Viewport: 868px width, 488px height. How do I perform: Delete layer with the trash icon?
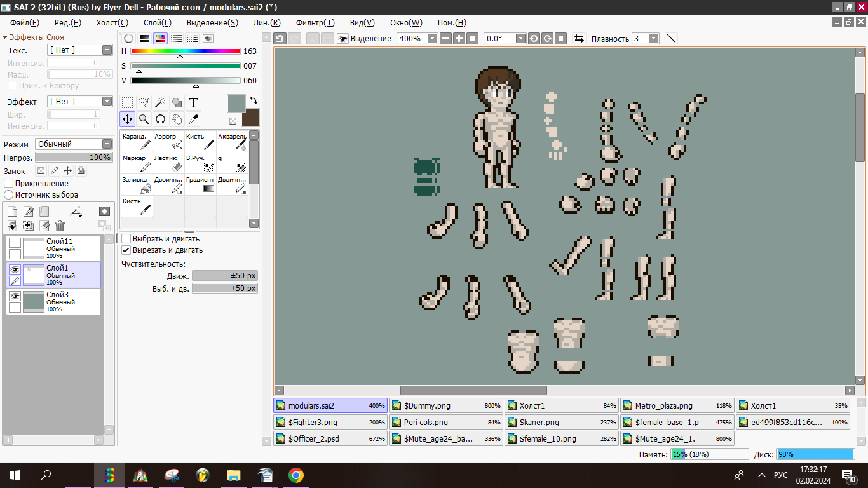coord(60,226)
